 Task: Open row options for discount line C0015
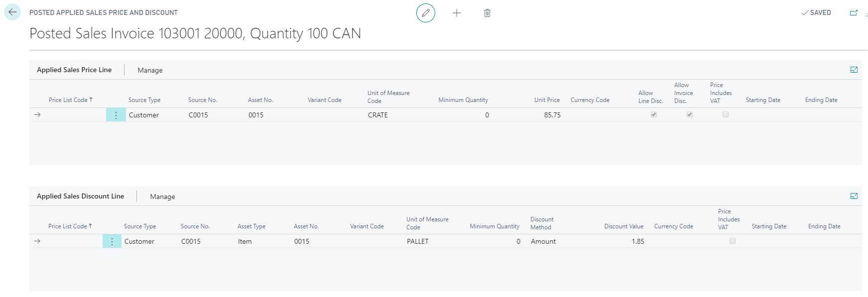pyautogui.click(x=112, y=241)
